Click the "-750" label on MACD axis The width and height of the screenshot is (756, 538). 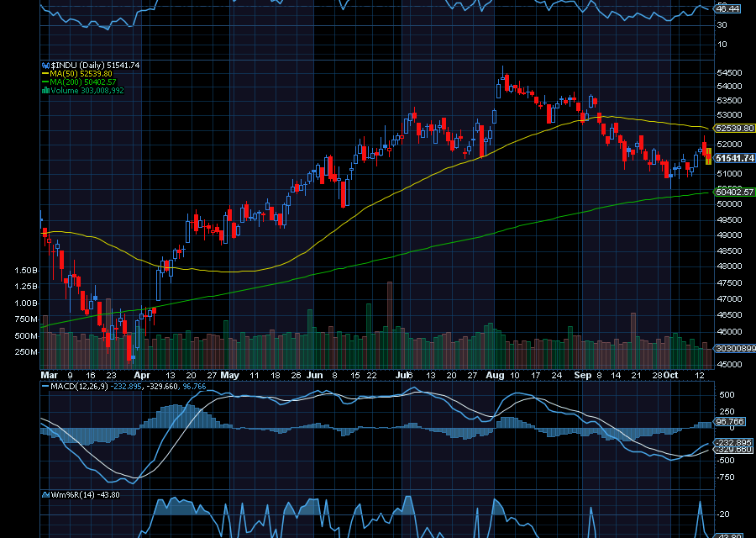(x=726, y=477)
